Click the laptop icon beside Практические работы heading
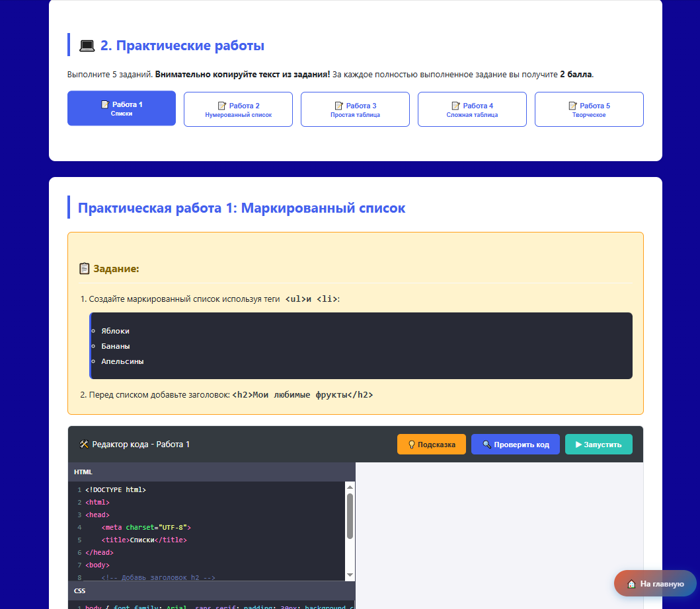Image resolution: width=700 pixels, height=609 pixels. point(87,46)
